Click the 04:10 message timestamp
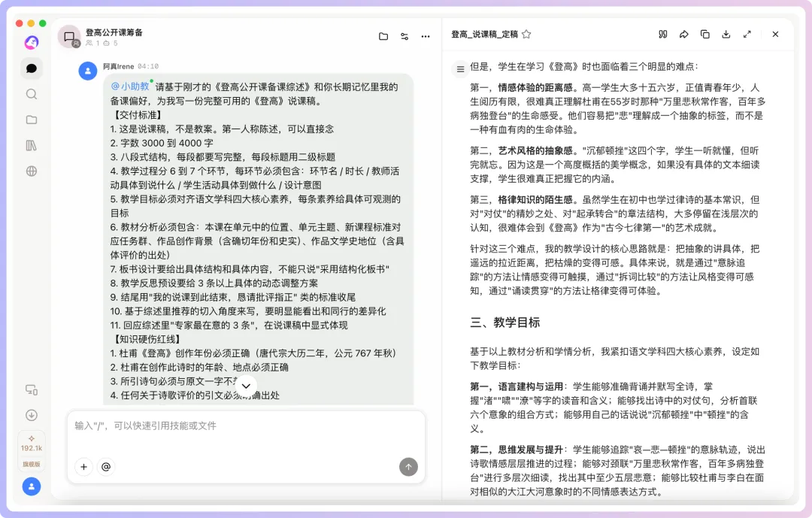The width and height of the screenshot is (812, 518). [148, 66]
